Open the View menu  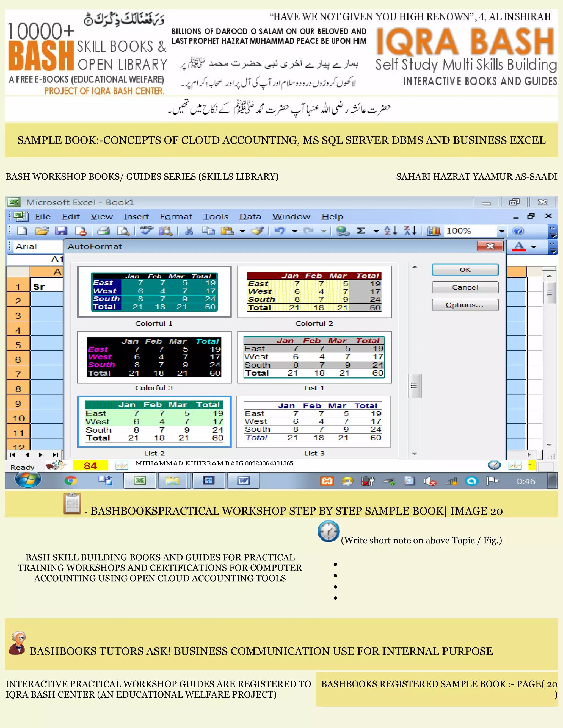[x=102, y=217]
